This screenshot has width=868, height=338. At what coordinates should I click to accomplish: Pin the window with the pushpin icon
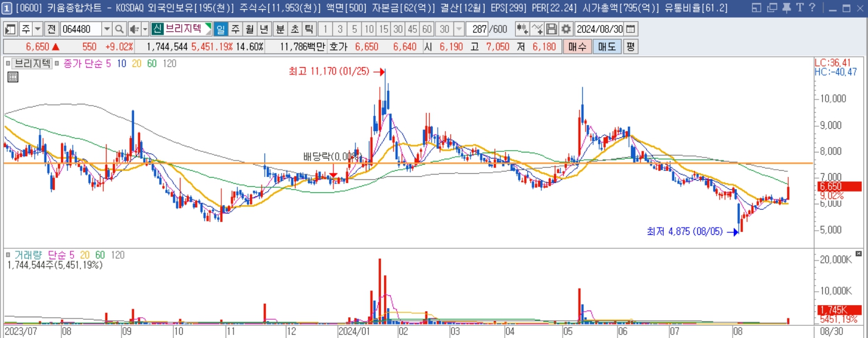tap(786, 8)
